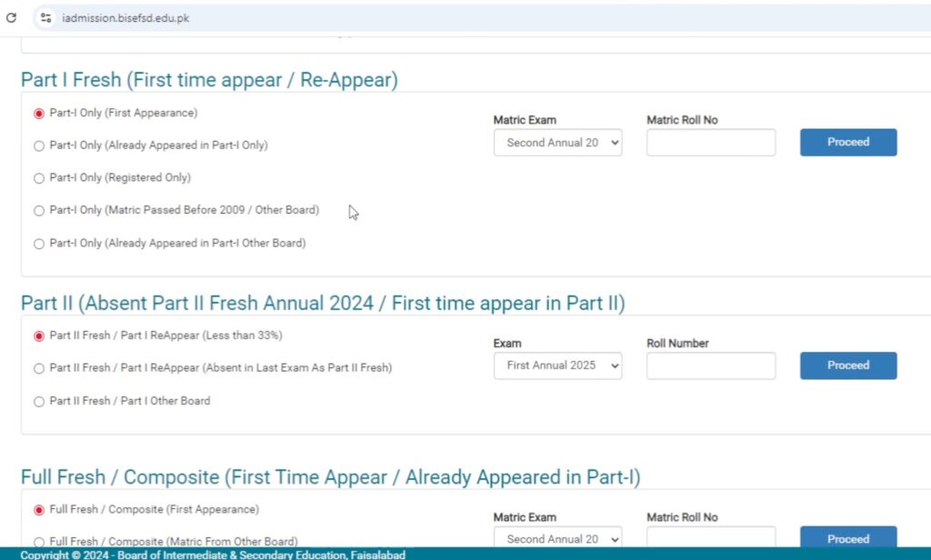
Task: Choose Part-I Only (Registered Only) option
Action: click(x=39, y=178)
